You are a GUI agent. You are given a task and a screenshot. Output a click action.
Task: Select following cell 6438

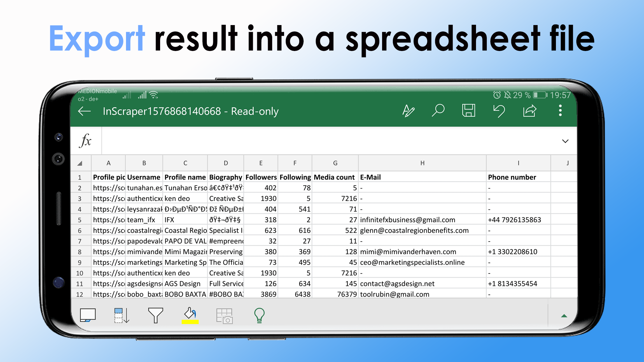(x=295, y=294)
